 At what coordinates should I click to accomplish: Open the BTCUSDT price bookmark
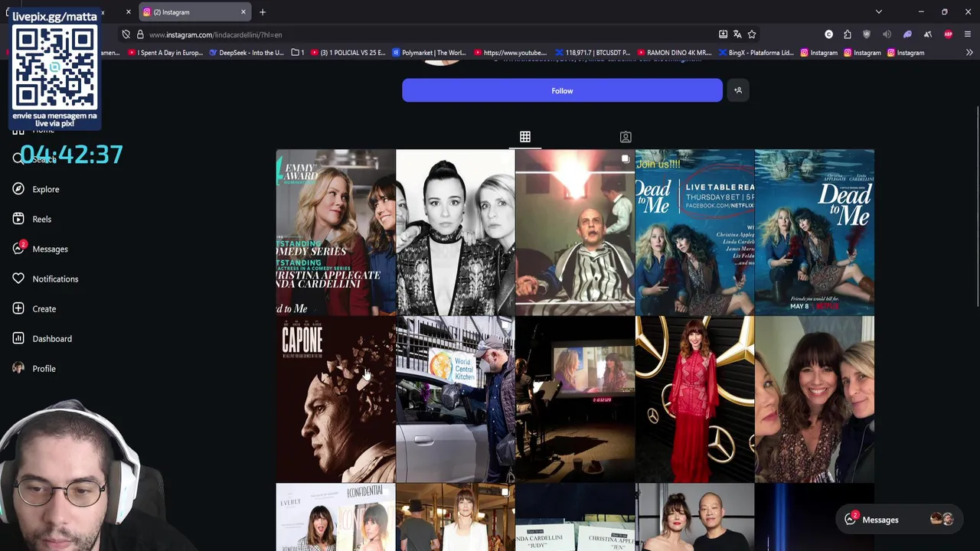[593, 53]
